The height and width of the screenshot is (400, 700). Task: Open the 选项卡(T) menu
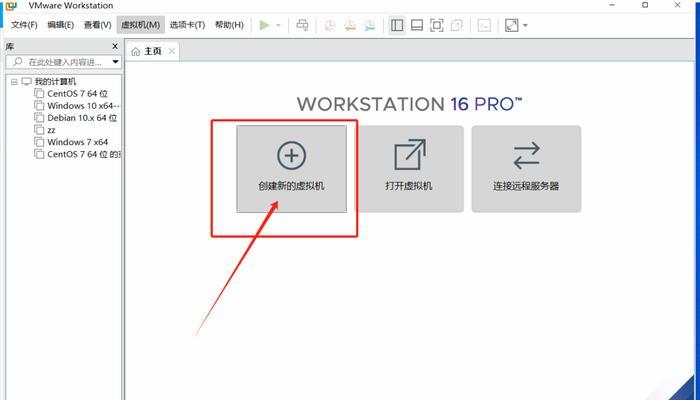point(187,25)
